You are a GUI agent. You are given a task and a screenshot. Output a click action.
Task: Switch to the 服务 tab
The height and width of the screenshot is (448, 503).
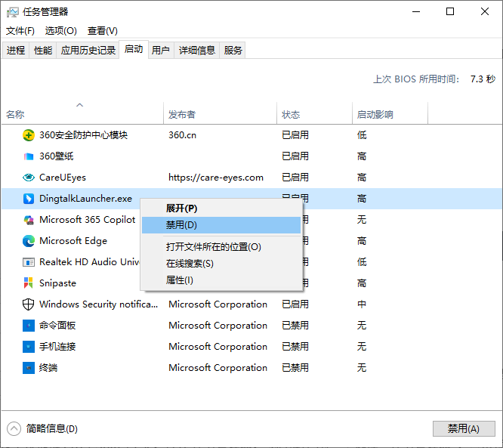click(x=233, y=50)
